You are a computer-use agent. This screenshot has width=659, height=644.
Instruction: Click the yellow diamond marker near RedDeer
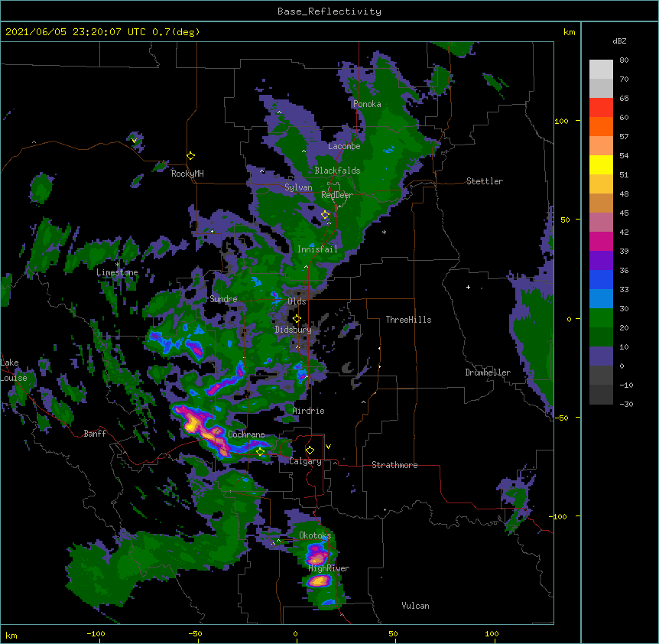(x=326, y=215)
